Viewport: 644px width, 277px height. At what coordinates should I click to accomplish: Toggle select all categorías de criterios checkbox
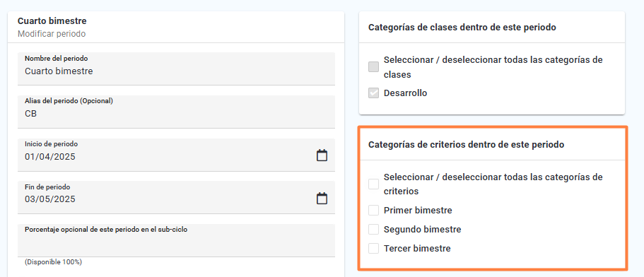pyautogui.click(x=373, y=184)
